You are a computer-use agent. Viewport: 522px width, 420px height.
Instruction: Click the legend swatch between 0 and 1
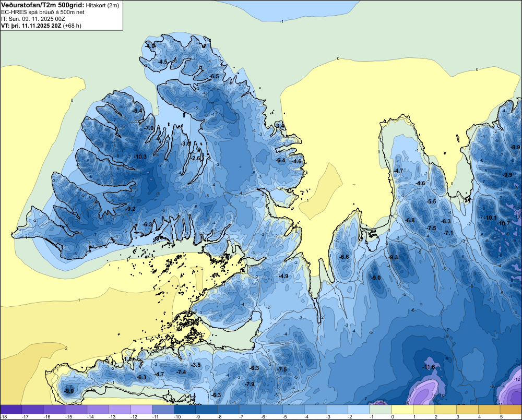click(x=402, y=410)
